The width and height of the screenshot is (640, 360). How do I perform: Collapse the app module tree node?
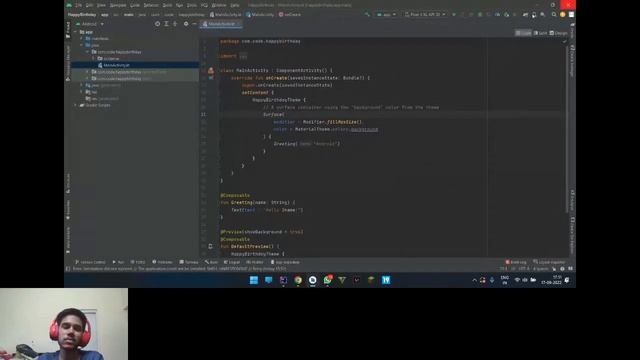click(x=76, y=32)
